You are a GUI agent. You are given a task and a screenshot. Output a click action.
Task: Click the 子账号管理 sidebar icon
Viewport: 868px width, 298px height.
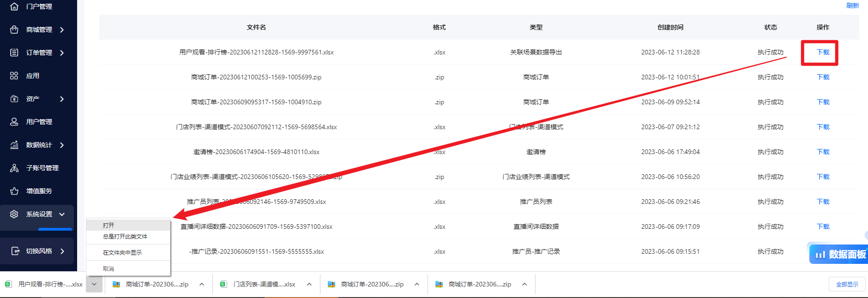click(x=14, y=168)
